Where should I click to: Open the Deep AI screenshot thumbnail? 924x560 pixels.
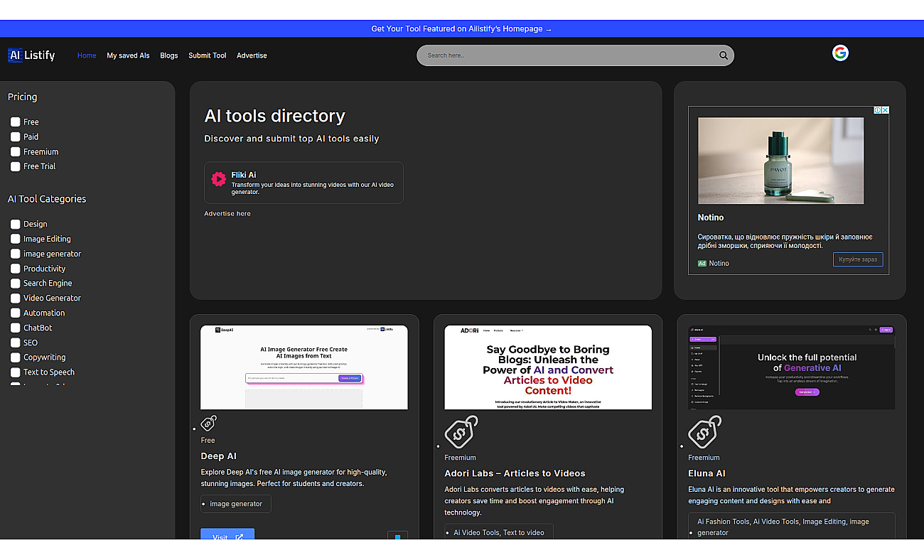304,367
